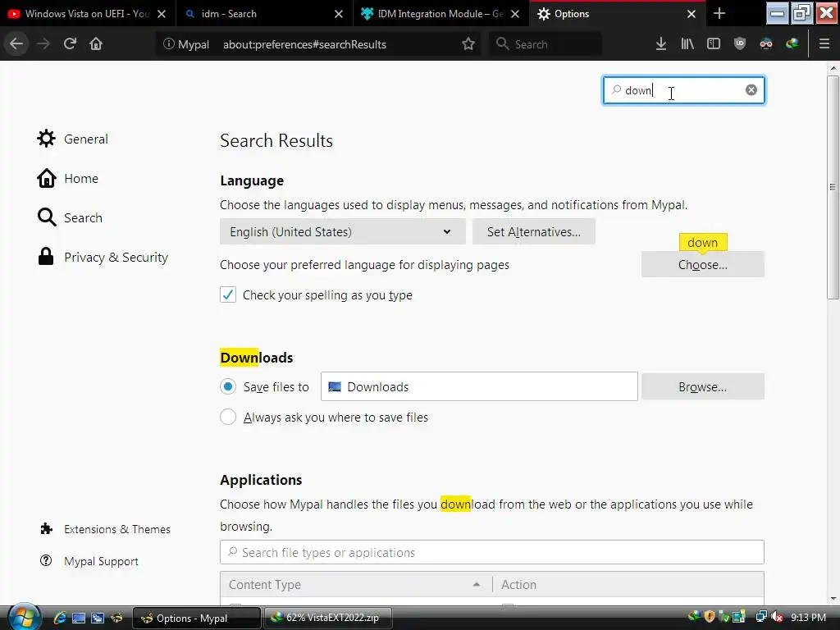
Task: Clear the preferences search text
Action: pyautogui.click(x=751, y=90)
